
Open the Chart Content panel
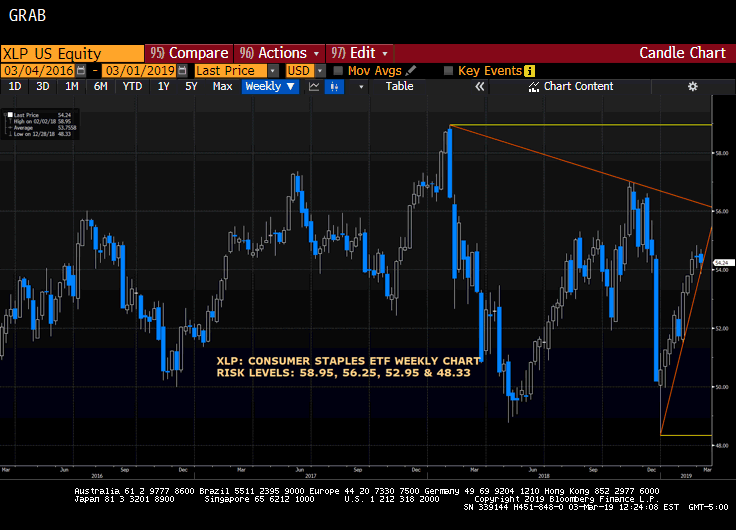point(571,86)
